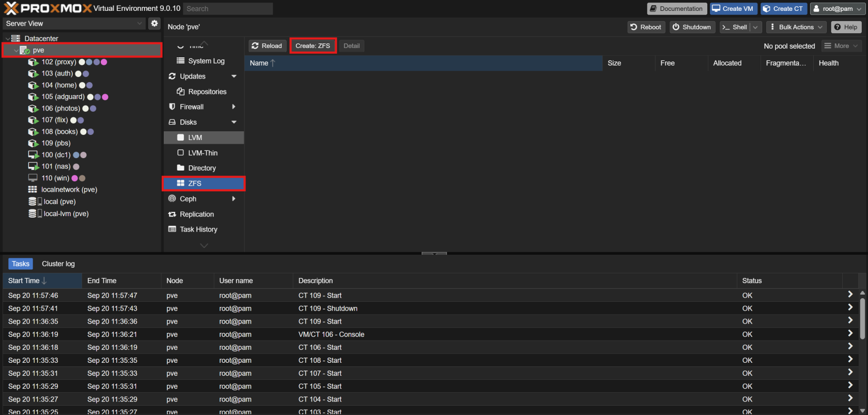Expand the Ceph submenu arrow
868x415 pixels.
point(234,199)
